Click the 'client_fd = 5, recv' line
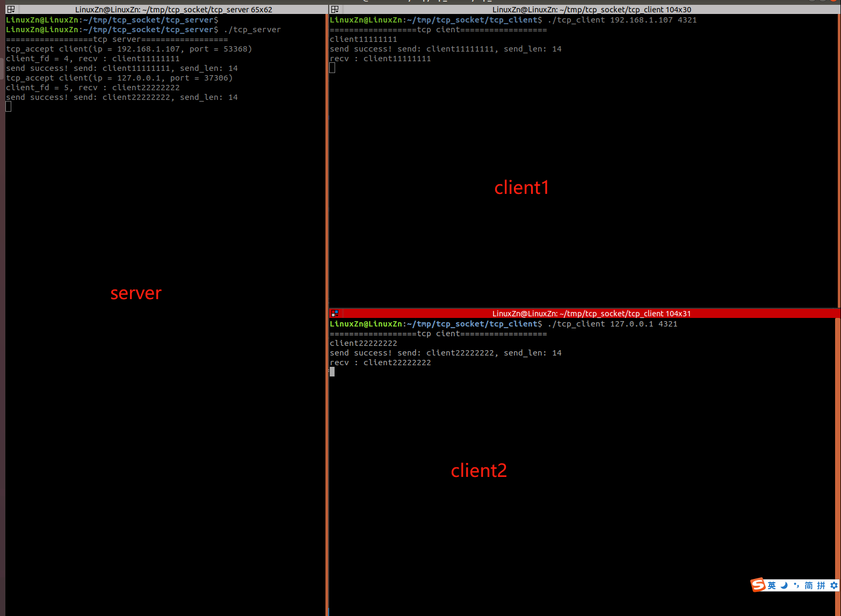The image size is (841, 616). coord(93,88)
